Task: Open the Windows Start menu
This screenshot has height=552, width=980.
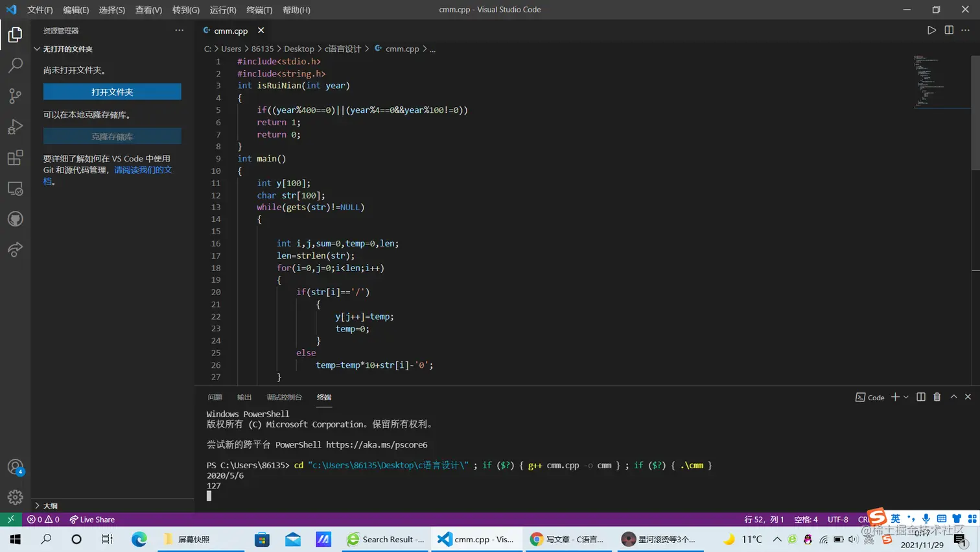Action: (x=15, y=539)
